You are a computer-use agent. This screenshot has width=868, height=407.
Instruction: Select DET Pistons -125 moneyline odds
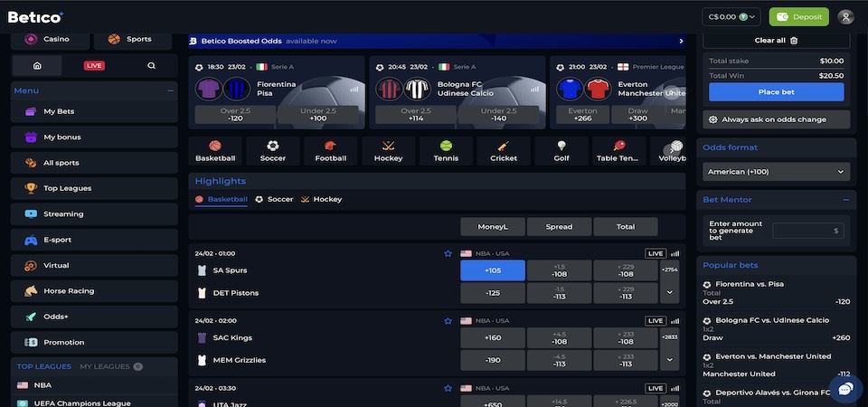(x=493, y=293)
